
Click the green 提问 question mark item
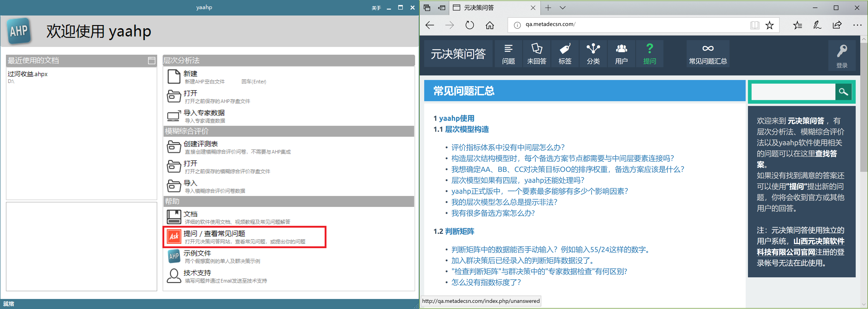click(x=649, y=54)
